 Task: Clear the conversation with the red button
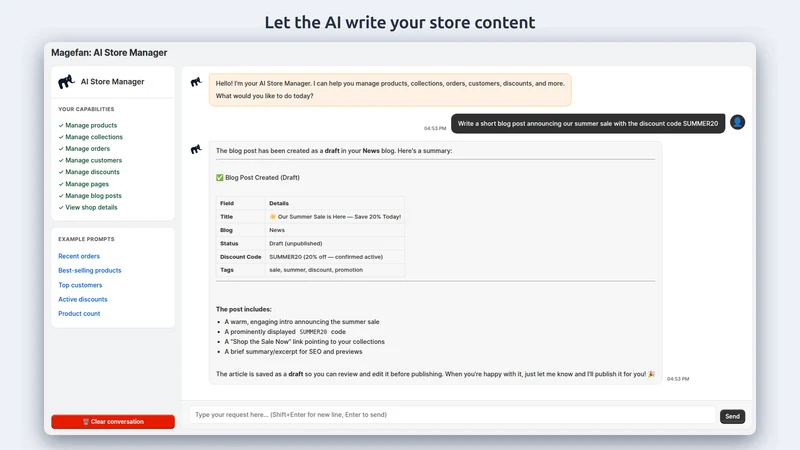(x=113, y=421)
